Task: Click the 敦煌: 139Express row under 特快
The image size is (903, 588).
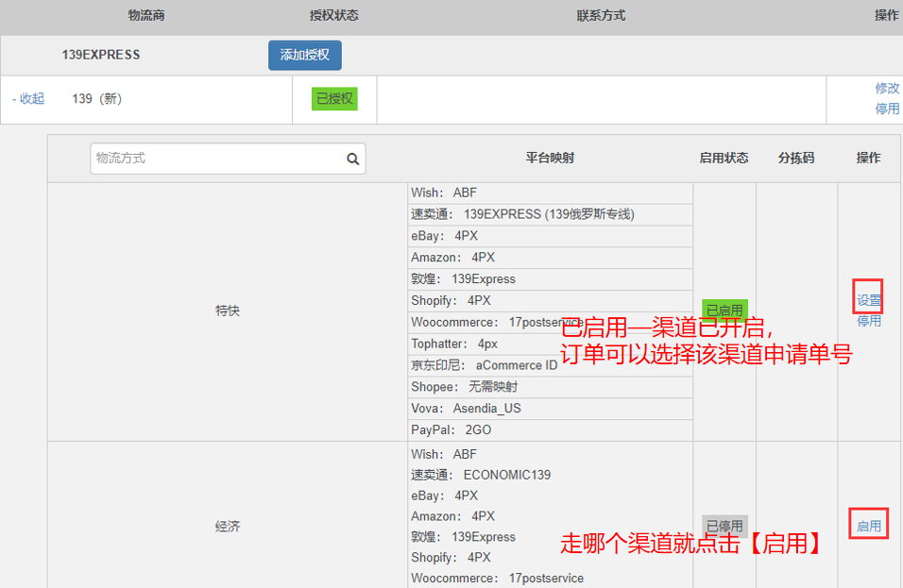Action: [x=550, y=279]
